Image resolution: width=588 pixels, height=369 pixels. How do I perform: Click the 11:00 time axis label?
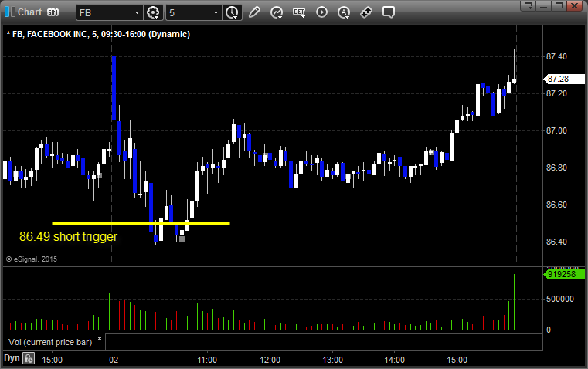(207, 360)
